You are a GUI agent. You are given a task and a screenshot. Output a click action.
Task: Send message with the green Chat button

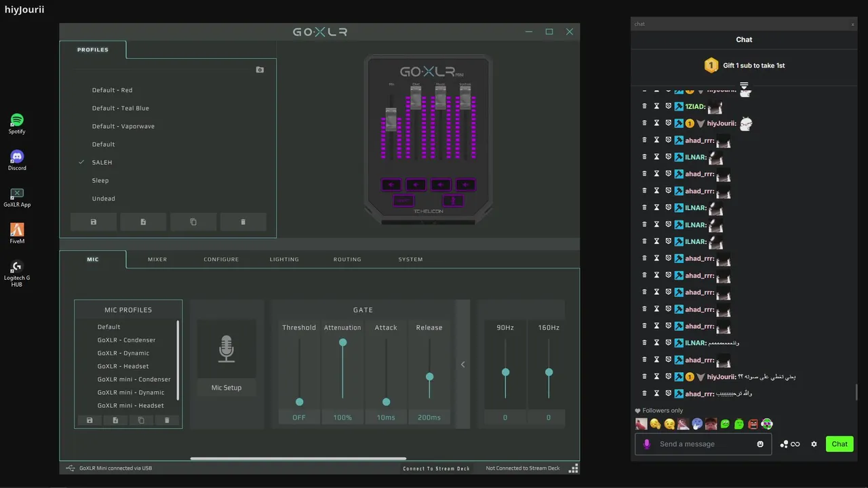click(840, 444)
